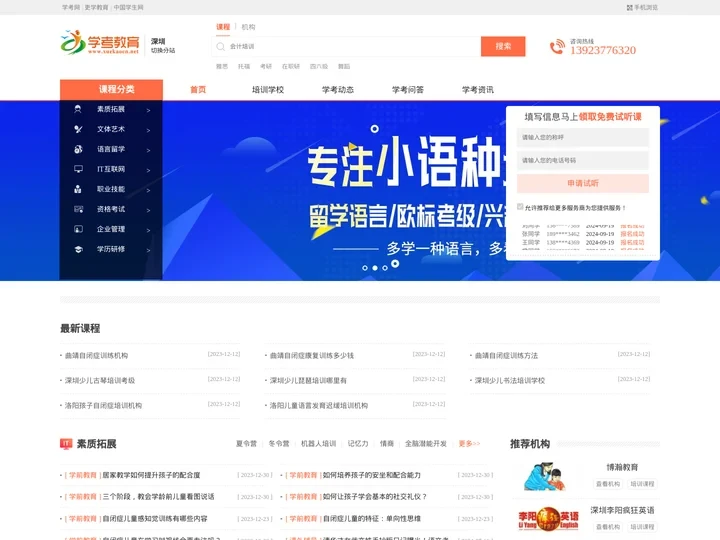The height and width of the screenshot is (540, 720).
Task: Click the IT互联网 monitor icon
Action: click(78, 169)
